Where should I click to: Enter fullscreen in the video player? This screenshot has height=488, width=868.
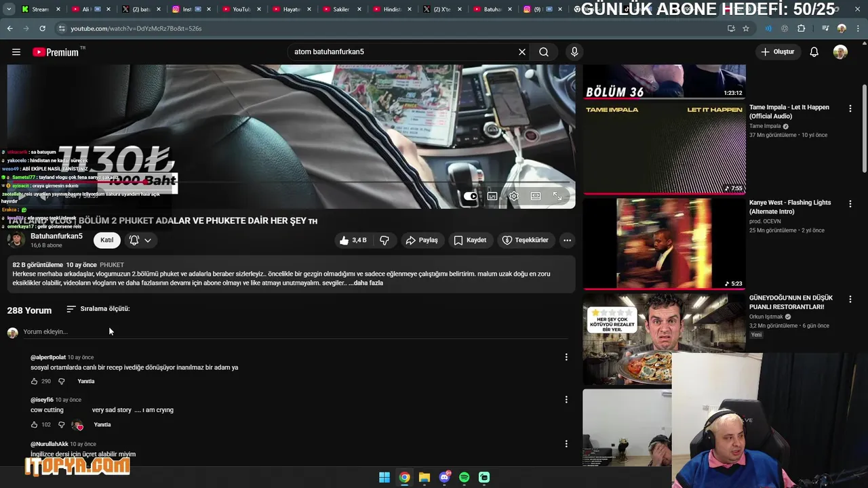click(x=557, y=196)
